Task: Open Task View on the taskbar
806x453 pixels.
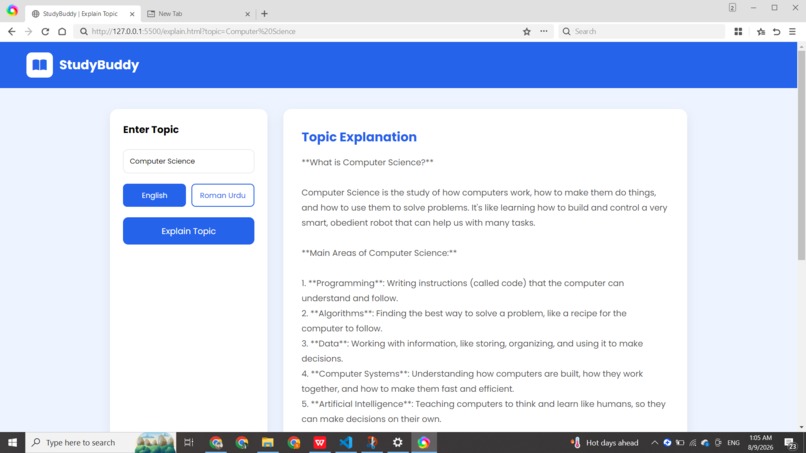Action: tap(189, 442)
